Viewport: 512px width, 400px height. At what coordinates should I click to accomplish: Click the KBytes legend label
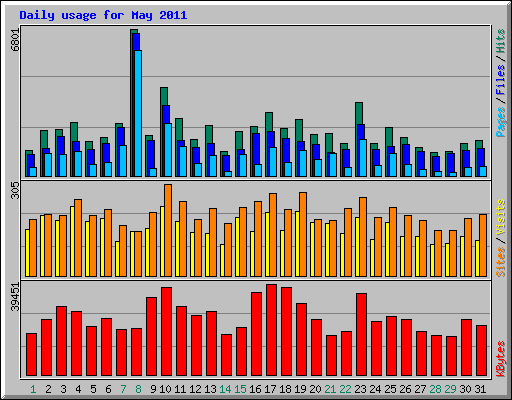pyautogui.click(x=501, y=359)
